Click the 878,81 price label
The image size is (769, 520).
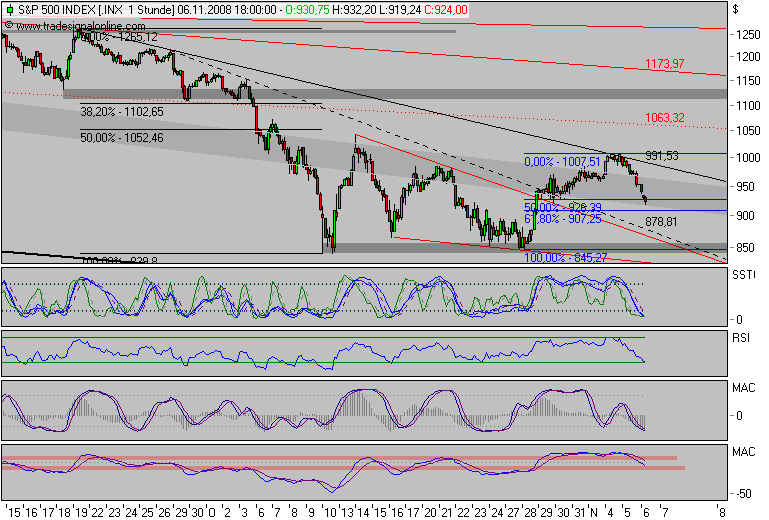[661, 222]
